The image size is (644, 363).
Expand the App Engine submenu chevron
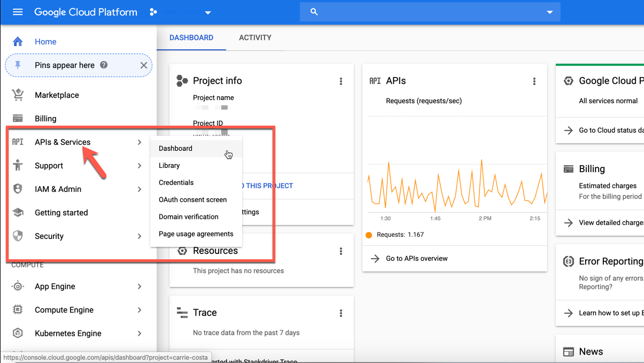click(139, 287)
